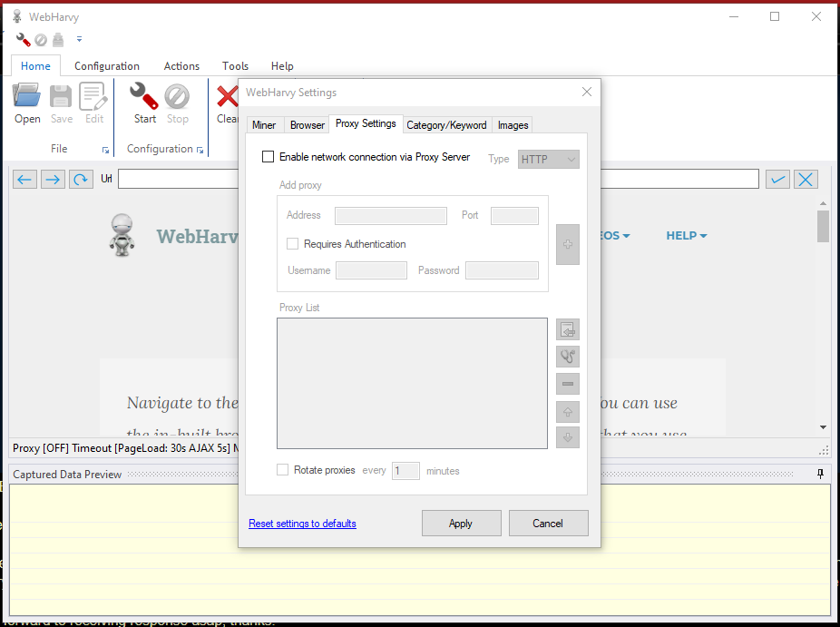Click the add proxy plus button
The height and width of the screenshot is (627, 840).
point(568,244)
